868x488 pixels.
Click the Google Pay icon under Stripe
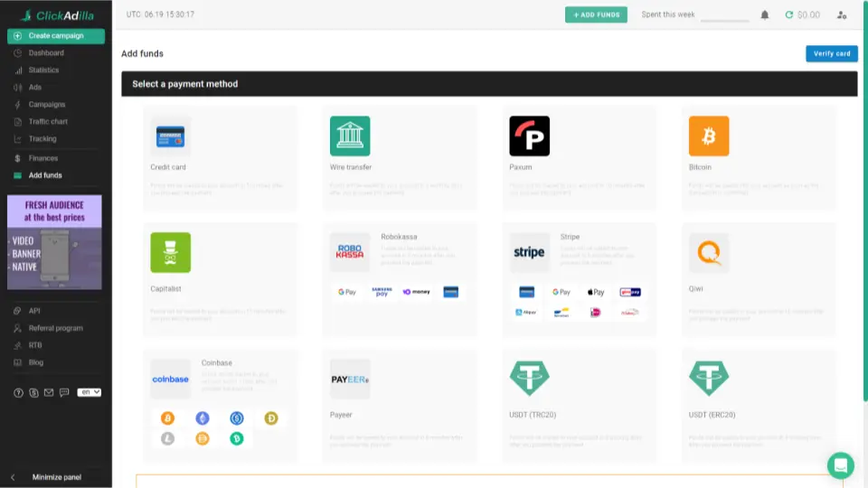tap(561, 292)
